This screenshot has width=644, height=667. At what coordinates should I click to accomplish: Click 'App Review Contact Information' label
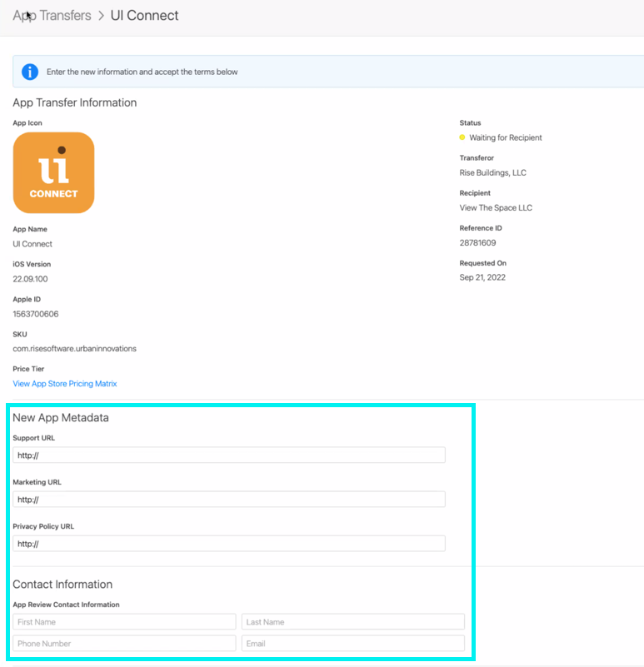point(66,605)
